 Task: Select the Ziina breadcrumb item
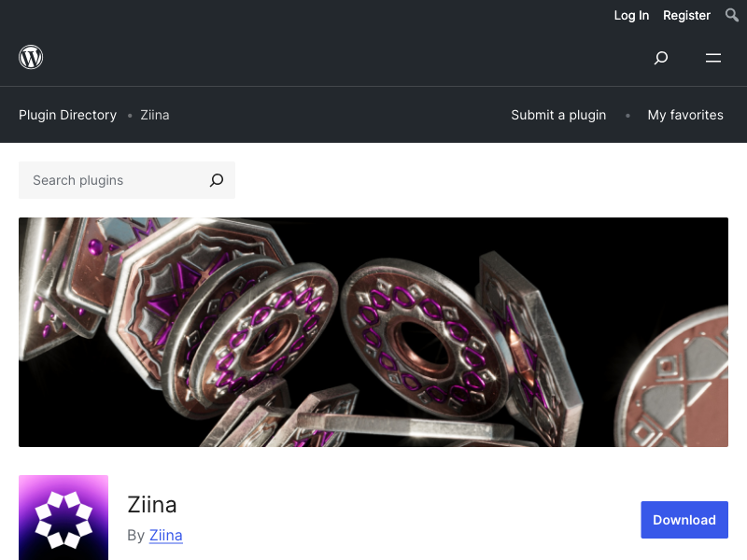[155, 115]
